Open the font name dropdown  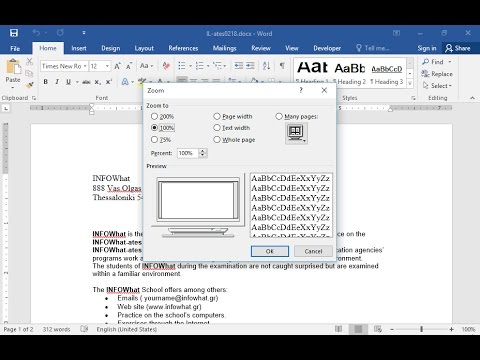click(x=85, y=66)
